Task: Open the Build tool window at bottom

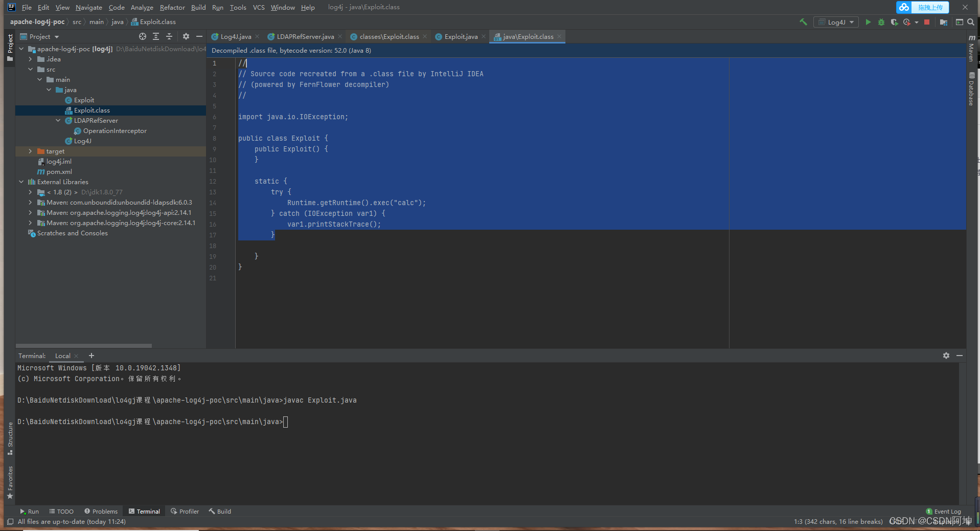Action: pos(220,512)
